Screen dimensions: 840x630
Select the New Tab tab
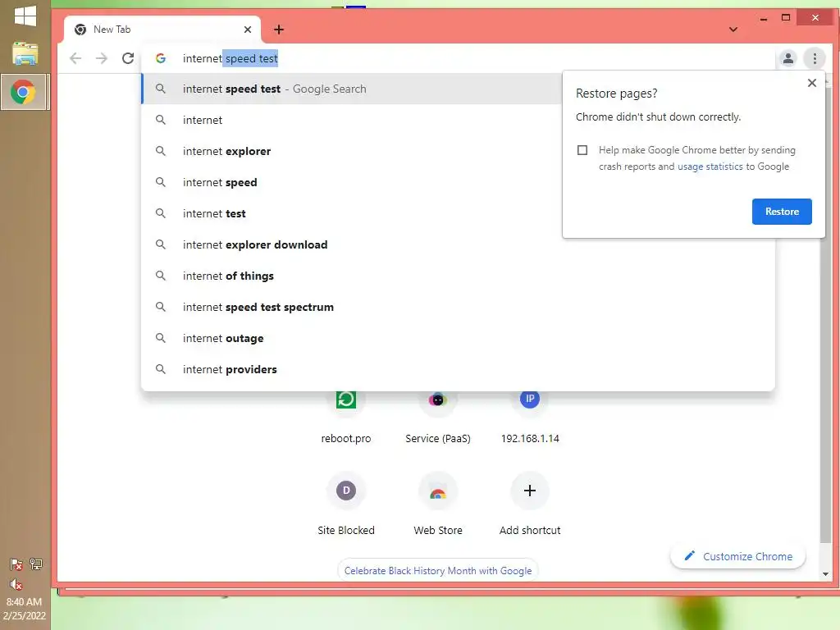pyautogui.click(x=162, y=30)
